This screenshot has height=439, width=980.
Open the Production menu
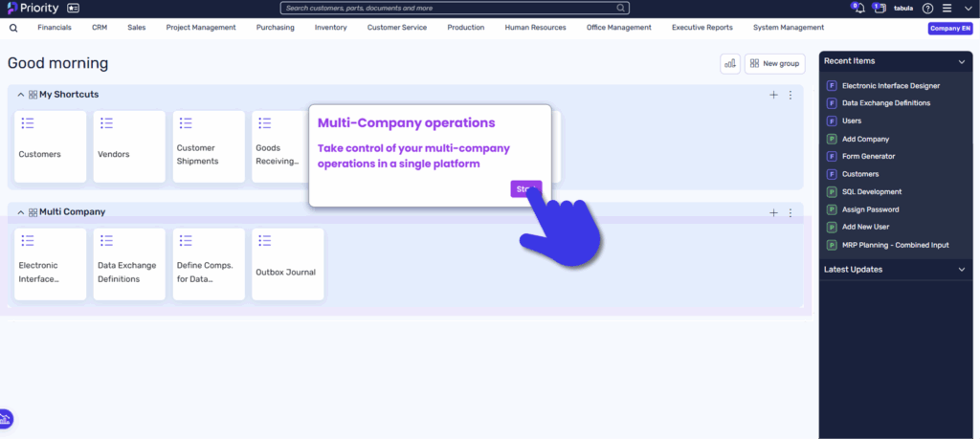coord(466,28)
